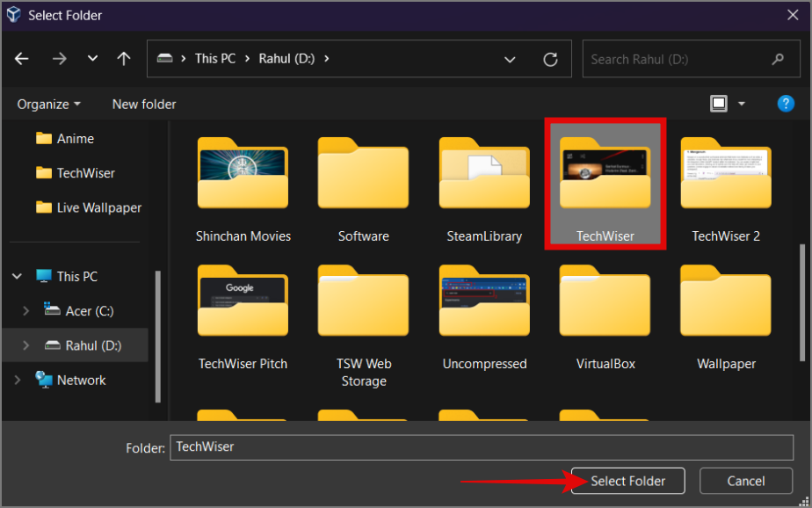
Task: Cancel the Select Folder dialog
Action: coord(746,481)
